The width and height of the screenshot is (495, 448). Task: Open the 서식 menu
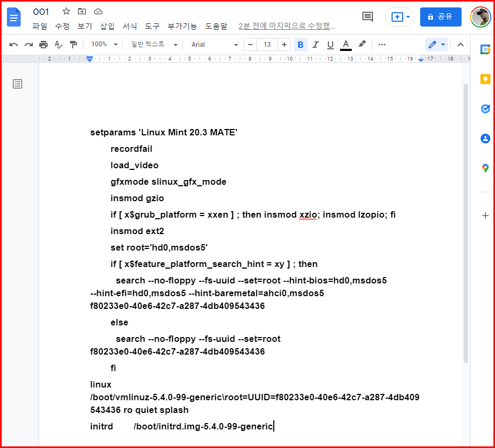click(130, 26)
